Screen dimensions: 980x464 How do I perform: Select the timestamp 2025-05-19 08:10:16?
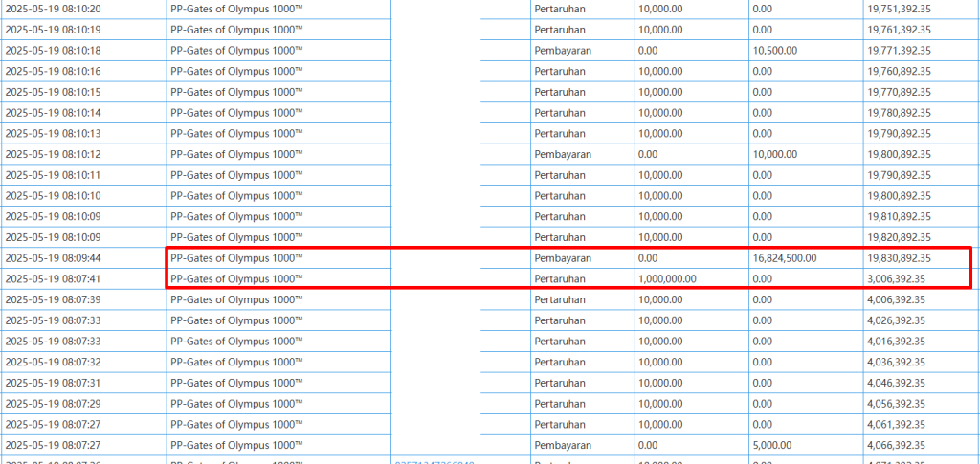click(x=54, y=71)
